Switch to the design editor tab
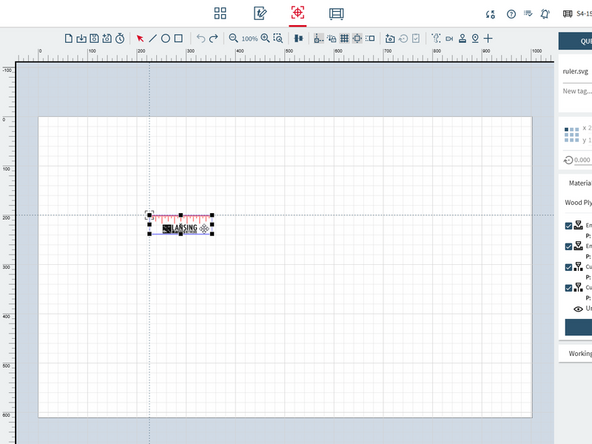 coord(260,13)
